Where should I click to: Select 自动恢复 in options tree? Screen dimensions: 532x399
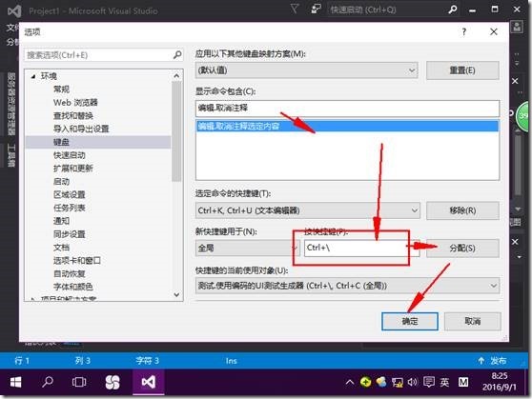coord(70,273)
